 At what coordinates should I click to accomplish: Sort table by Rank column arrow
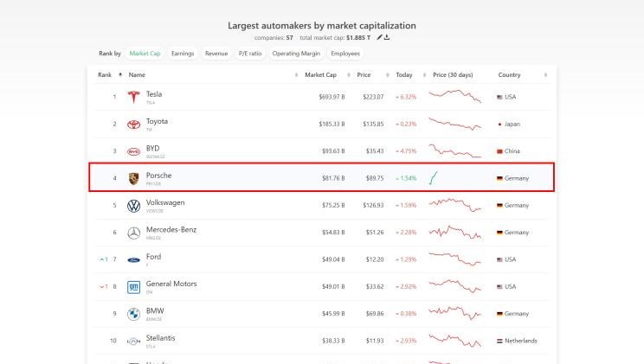[x=120, y=74]
